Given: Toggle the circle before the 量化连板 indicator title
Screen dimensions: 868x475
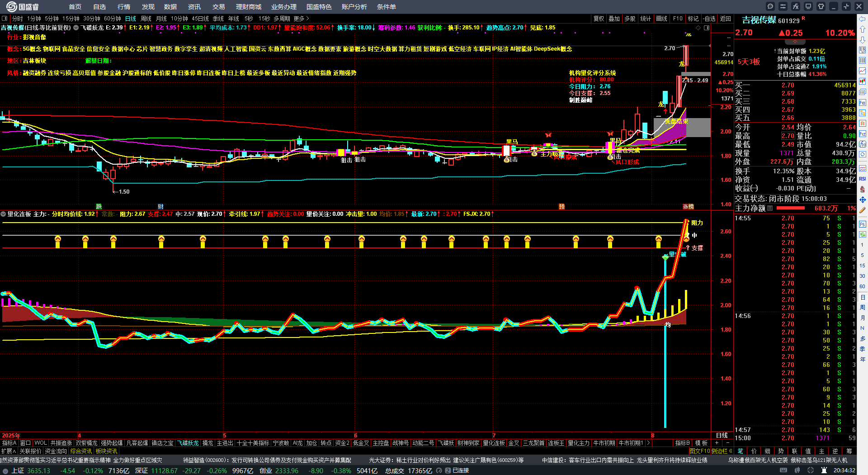Looking at the screenshot, I should [4, 214].
